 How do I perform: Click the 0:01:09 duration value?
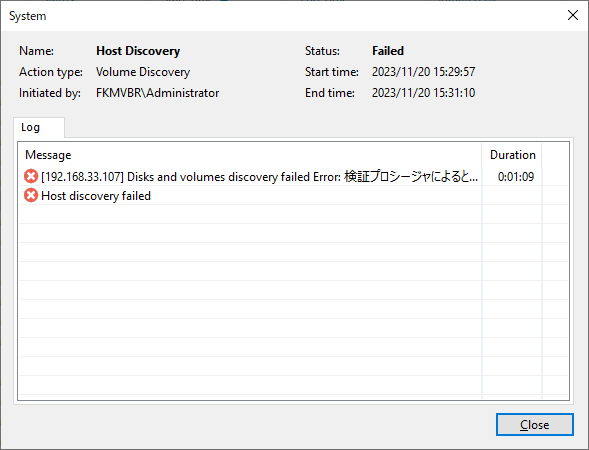click(x=515, y=177)
